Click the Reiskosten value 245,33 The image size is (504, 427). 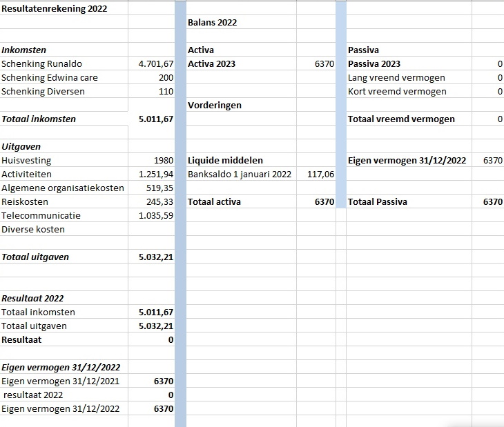click(x=158, y=201)
